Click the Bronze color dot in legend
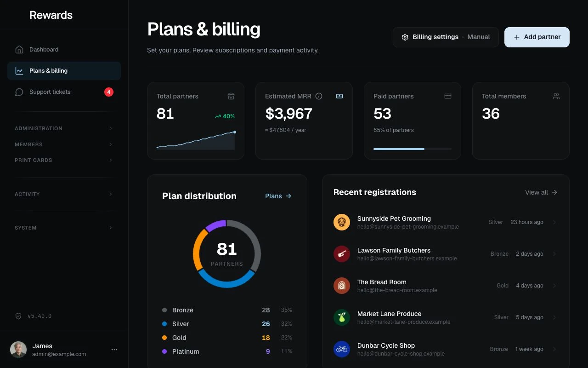Image resolution: width=588 pixels, height=368 pixels. (164, 310)
